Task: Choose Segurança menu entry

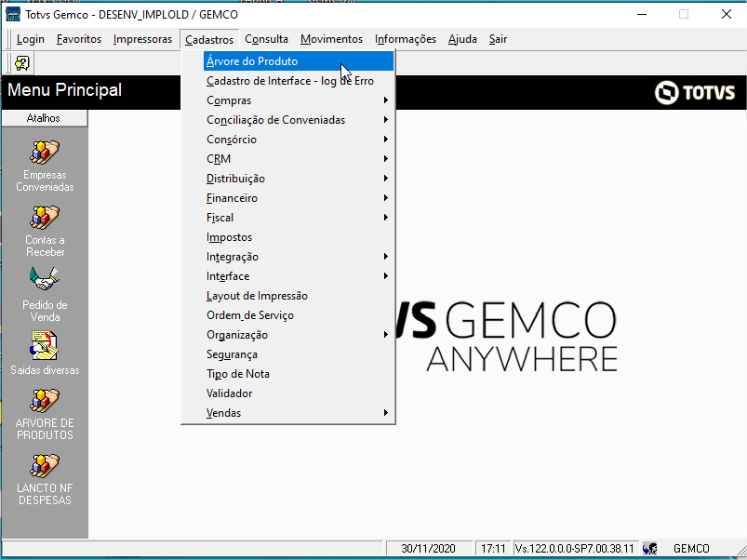Action: 299,354
